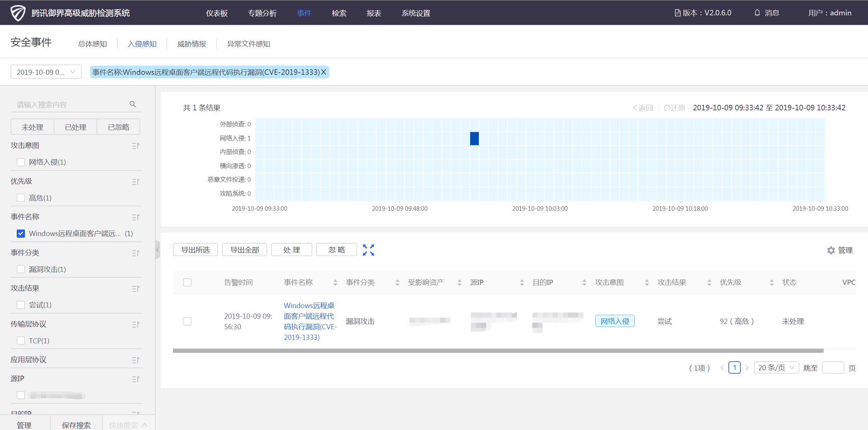Click the search magnifier icon in sidebar

[133, 104]
